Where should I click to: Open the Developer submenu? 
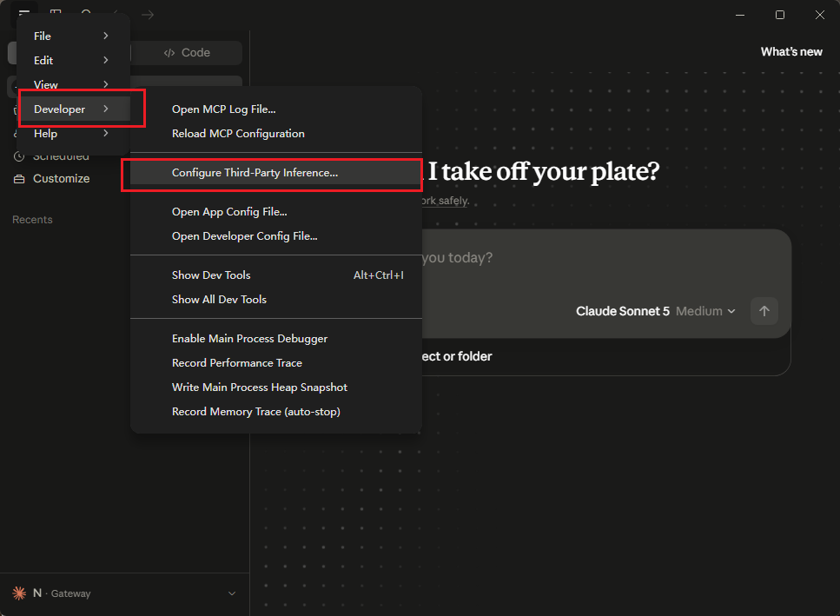pos(73,109)
